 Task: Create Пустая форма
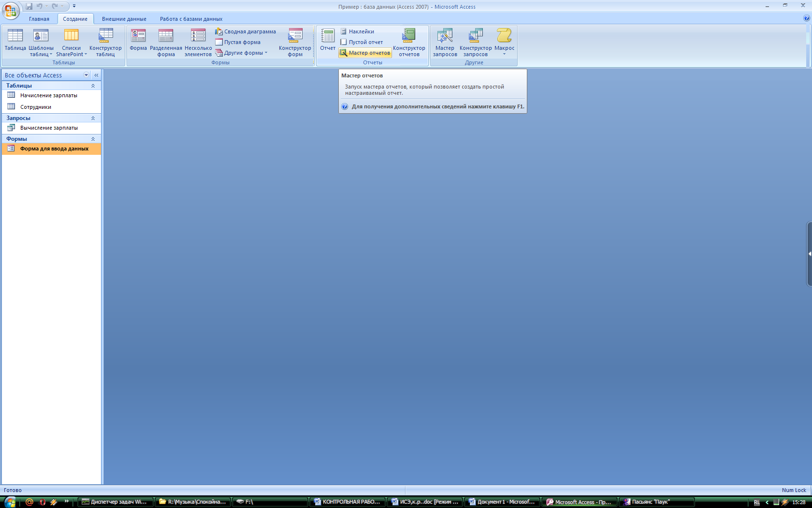(238, 42)
